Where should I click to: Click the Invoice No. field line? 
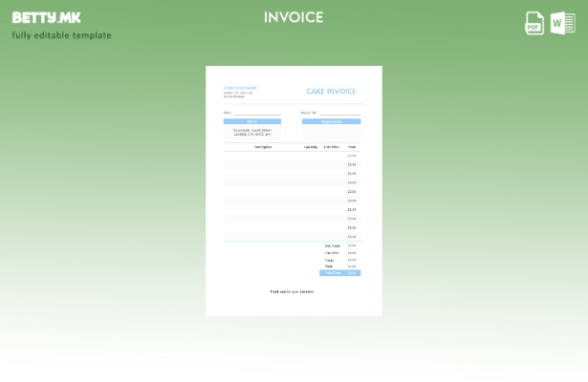point(338,113)
